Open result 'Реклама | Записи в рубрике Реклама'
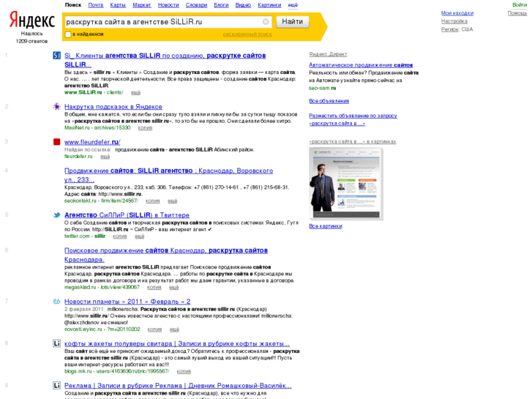This screenshot has height=399, width=532. click(x=178, y=386)
